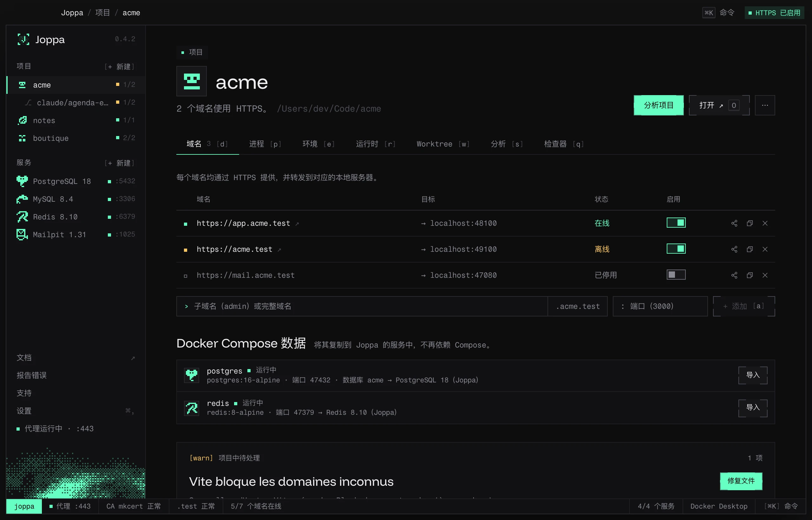Click postgres compose entry icon
The image size is (812, 520).
tap(192, 375)
